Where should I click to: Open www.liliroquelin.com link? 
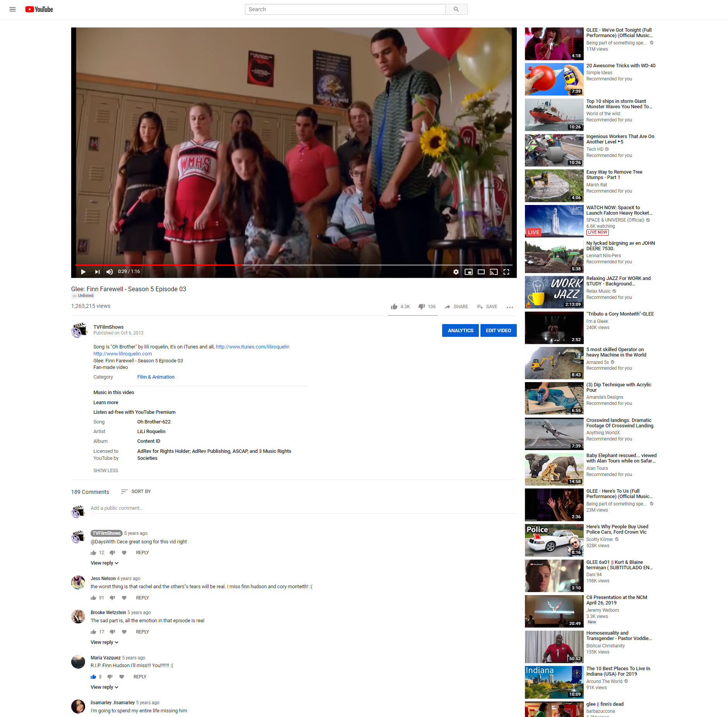(123, 354)
